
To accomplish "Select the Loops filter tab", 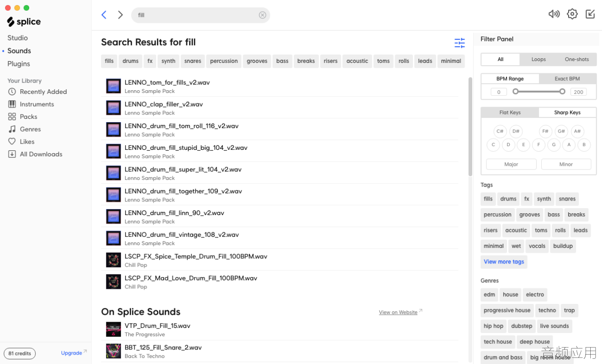I will pyautogui.click(x=539, y=59).
